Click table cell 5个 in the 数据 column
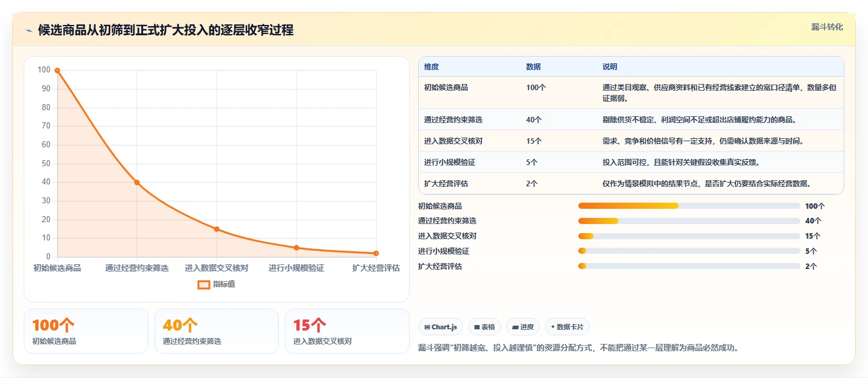The width and height of the screenshot is (868, 378). coord(531,162)
